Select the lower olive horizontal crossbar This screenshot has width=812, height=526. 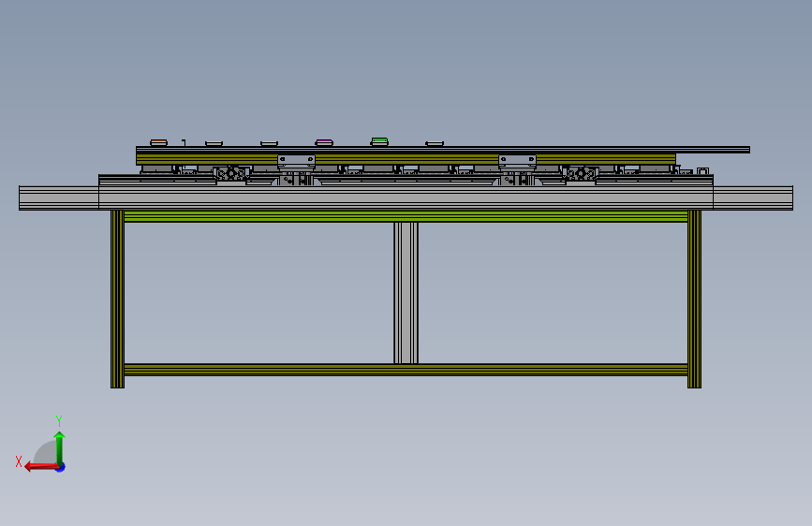tap(406, 369)
